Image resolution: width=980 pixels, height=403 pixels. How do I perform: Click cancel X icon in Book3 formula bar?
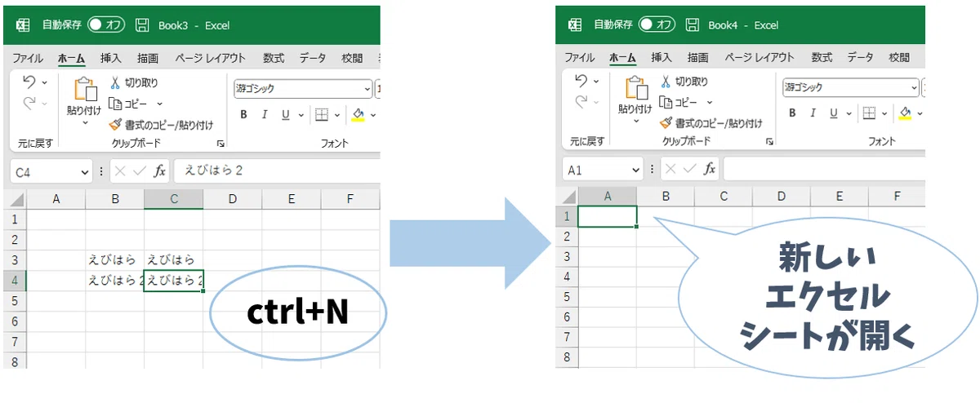pos(120,171)
